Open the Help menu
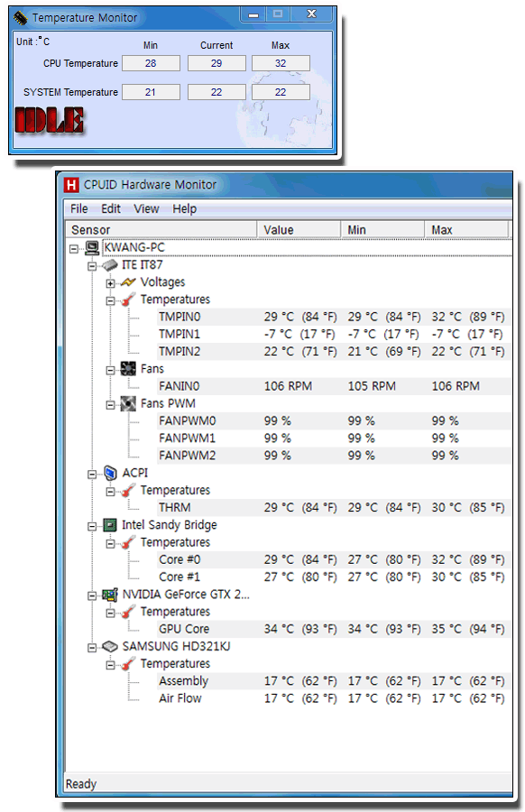 184,208
